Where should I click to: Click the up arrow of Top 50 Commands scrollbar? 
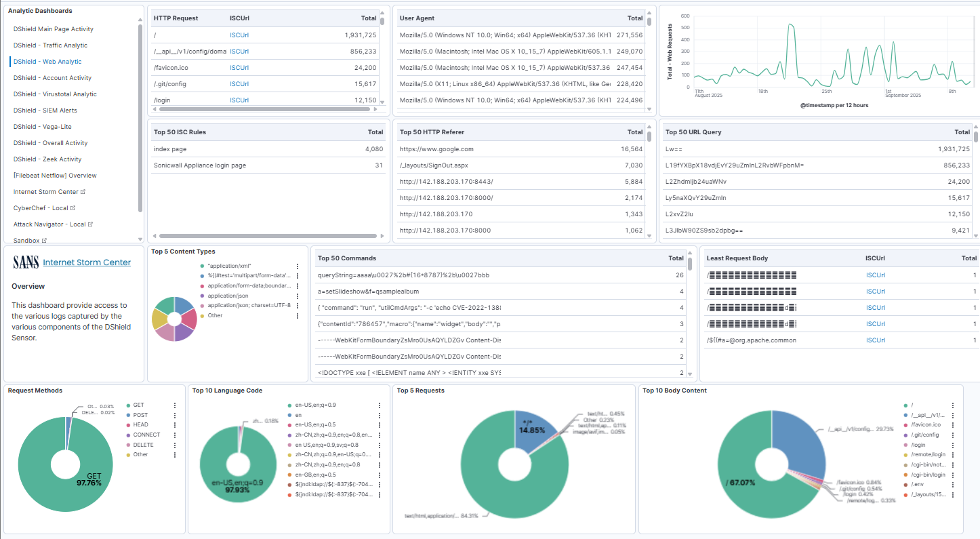[x=690, y=258]
